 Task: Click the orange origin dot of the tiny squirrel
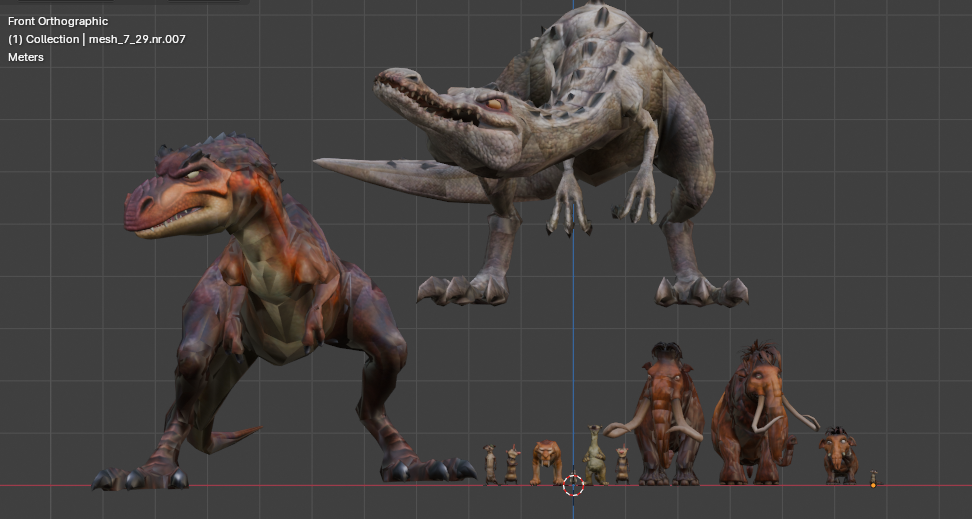point(873,485)
